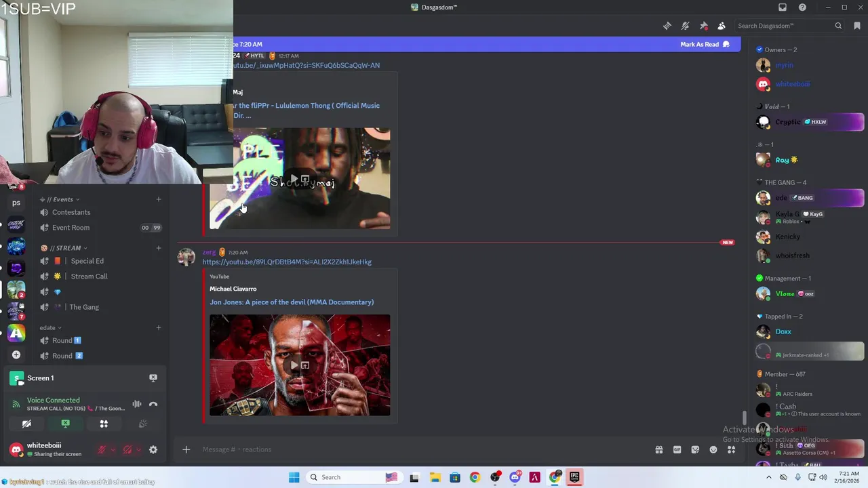868x488 pixels.
Task: Open the microphone input options arrow
Action: point(113,449)
